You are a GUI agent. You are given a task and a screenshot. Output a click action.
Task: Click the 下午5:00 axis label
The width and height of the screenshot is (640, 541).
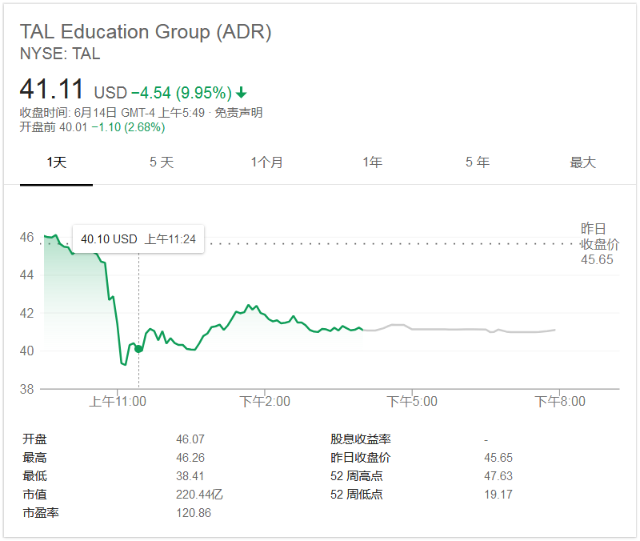(x=412, y=401)
